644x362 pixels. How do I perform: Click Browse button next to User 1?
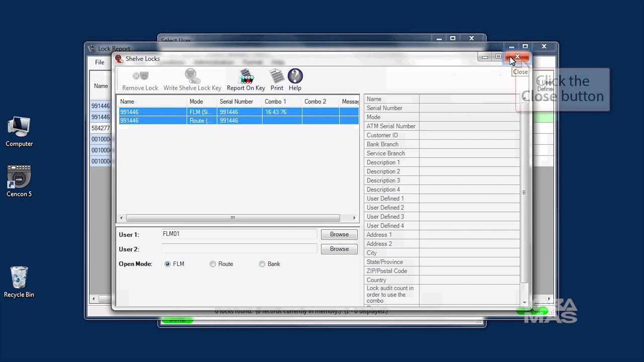click(x=339, y=234)
